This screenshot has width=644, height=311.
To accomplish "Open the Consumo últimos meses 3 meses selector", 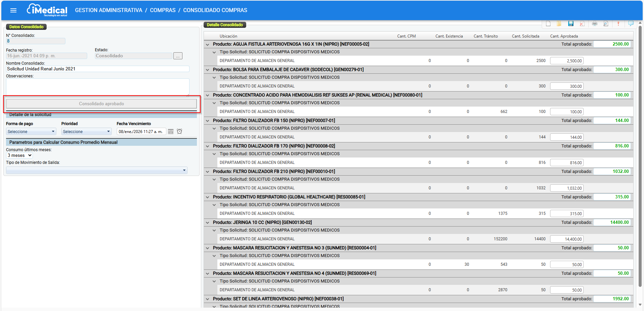I will [19, 155].
